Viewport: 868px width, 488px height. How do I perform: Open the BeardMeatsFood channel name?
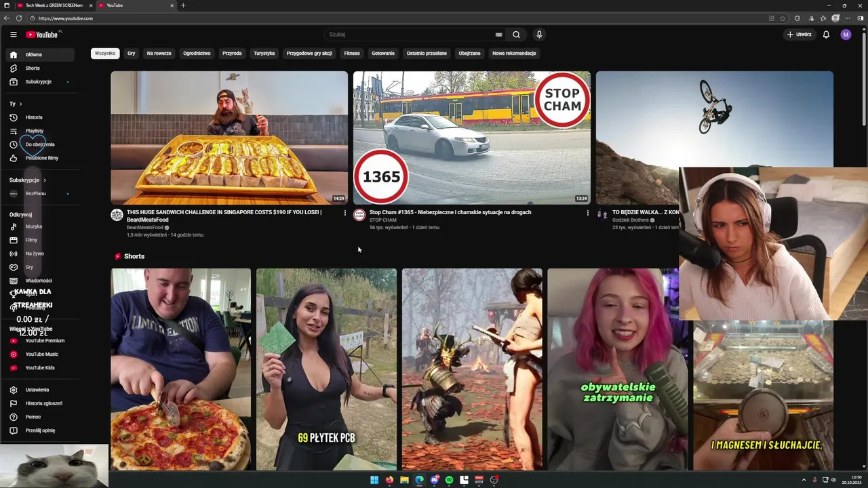pyautogui.click(x=144, y=228)
